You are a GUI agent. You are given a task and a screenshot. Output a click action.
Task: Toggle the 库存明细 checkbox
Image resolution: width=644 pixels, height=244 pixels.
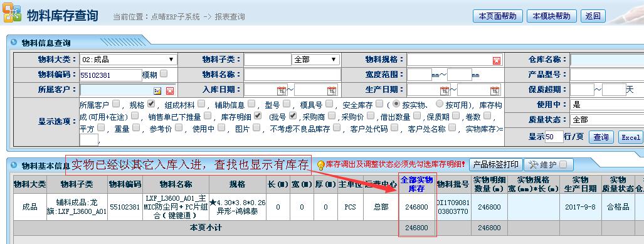(258, 116)
